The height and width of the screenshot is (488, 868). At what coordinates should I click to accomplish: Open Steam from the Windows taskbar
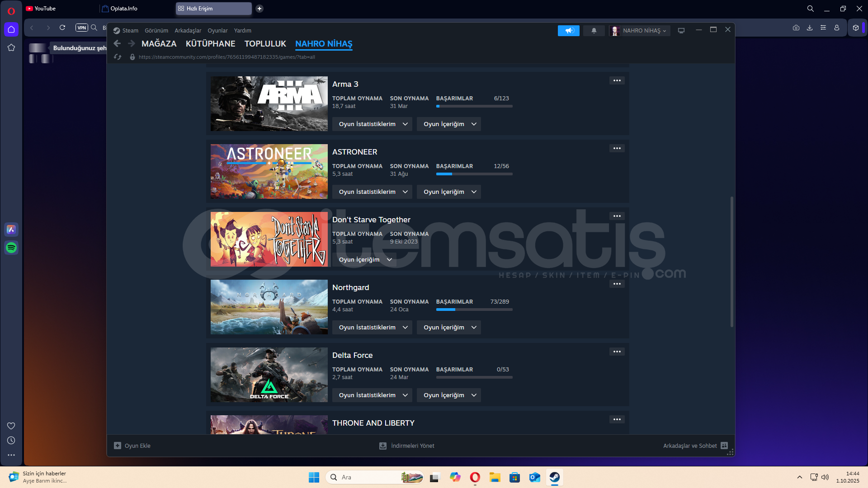[554, 477]
